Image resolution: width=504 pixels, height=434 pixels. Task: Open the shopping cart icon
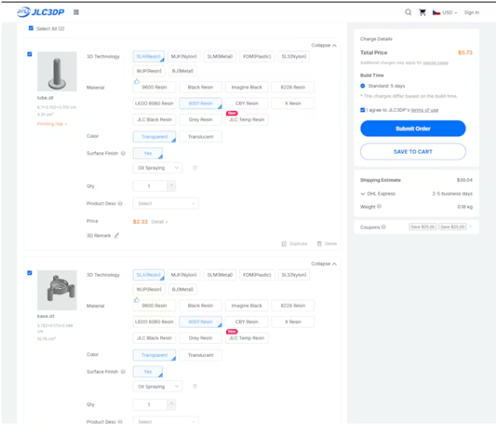pos(422,12)
